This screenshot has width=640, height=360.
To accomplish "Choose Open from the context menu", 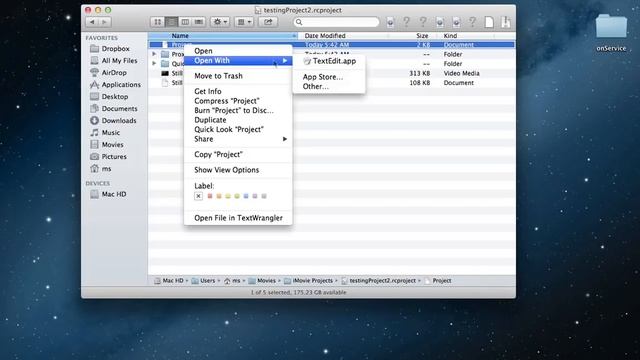I will [238, 51].
